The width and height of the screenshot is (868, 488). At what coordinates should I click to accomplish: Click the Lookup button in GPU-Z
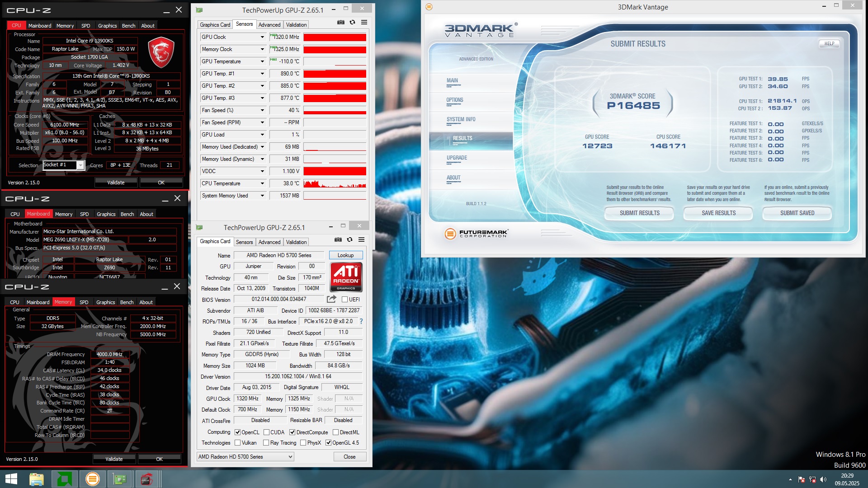point(345,255)
